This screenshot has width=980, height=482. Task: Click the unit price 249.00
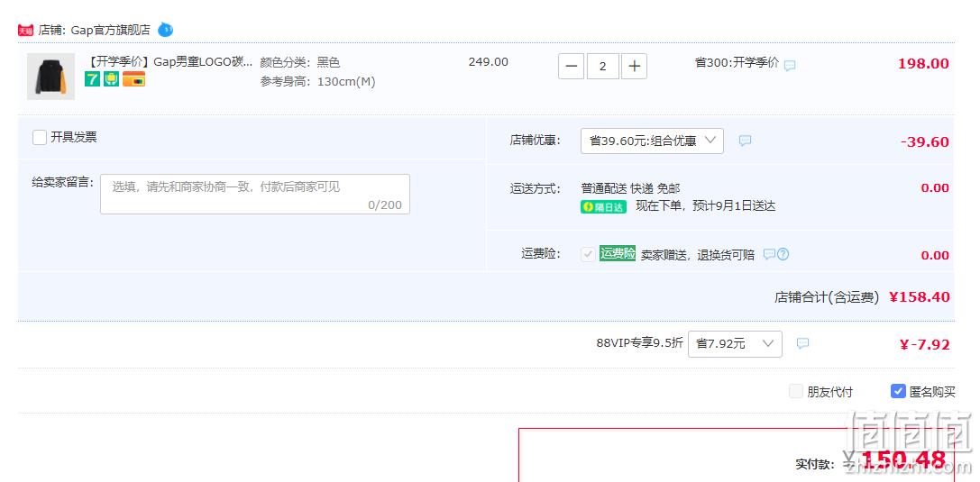[488, 62]
